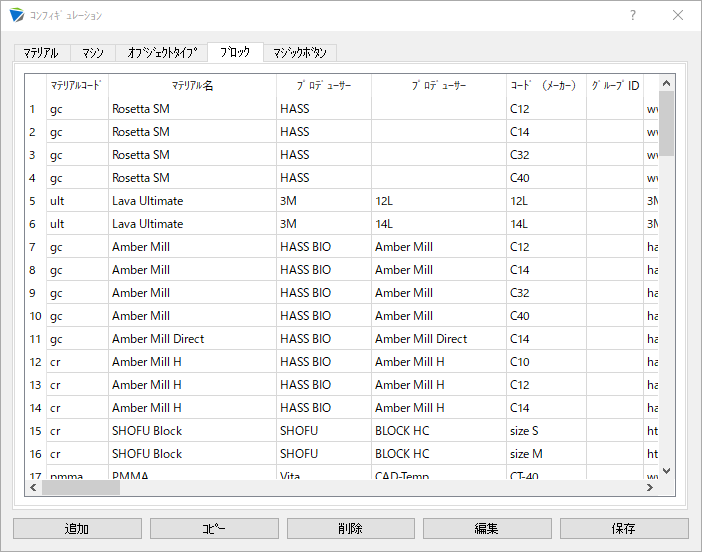This screenshot has width=702, height=552.
Task: Click the 追加 button
Action: click(77, 529)
